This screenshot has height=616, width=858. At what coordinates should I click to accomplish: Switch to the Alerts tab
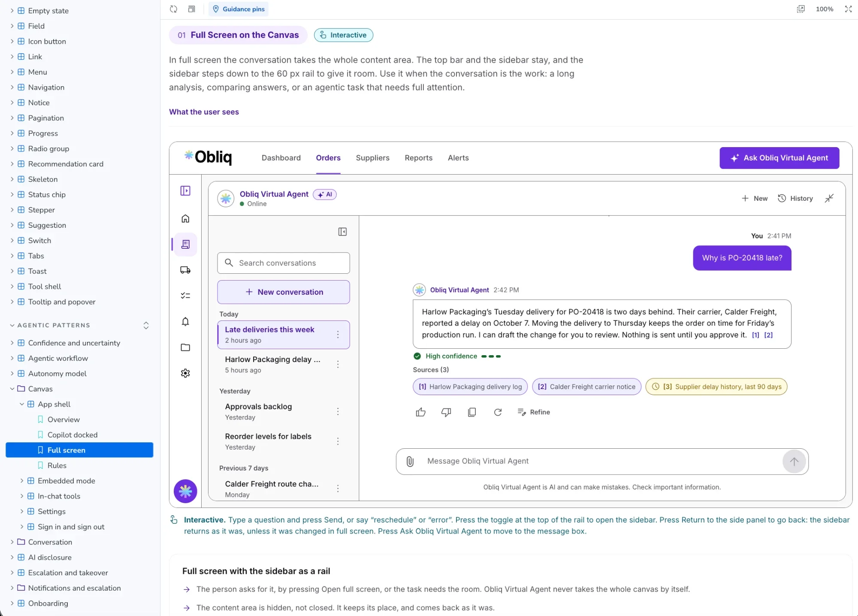tap(458, 158)
